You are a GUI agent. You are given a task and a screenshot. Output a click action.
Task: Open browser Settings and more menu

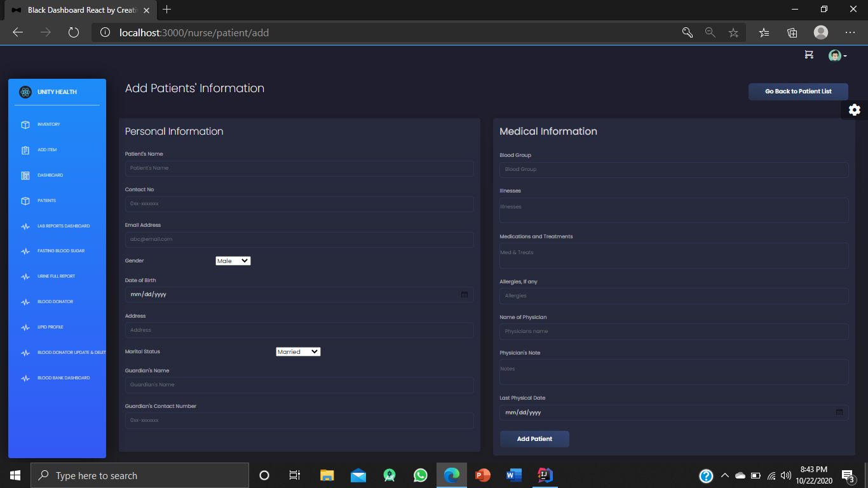pos(850,32)
